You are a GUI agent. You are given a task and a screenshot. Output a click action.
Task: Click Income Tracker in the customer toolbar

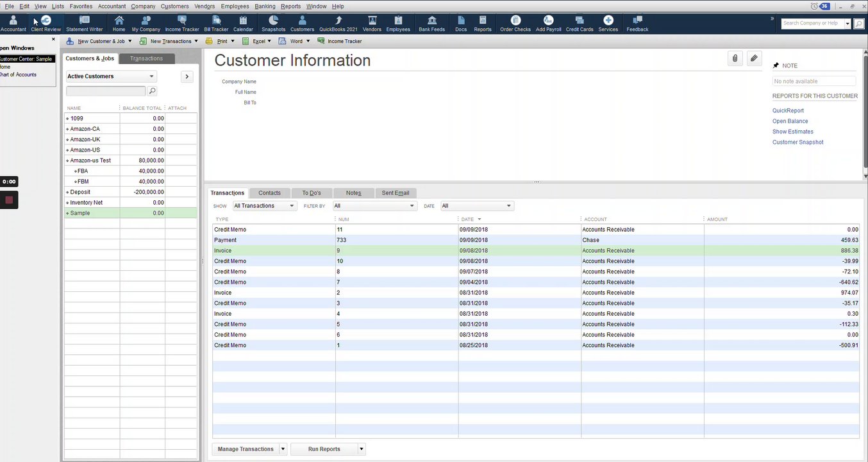tap(340, 41)
